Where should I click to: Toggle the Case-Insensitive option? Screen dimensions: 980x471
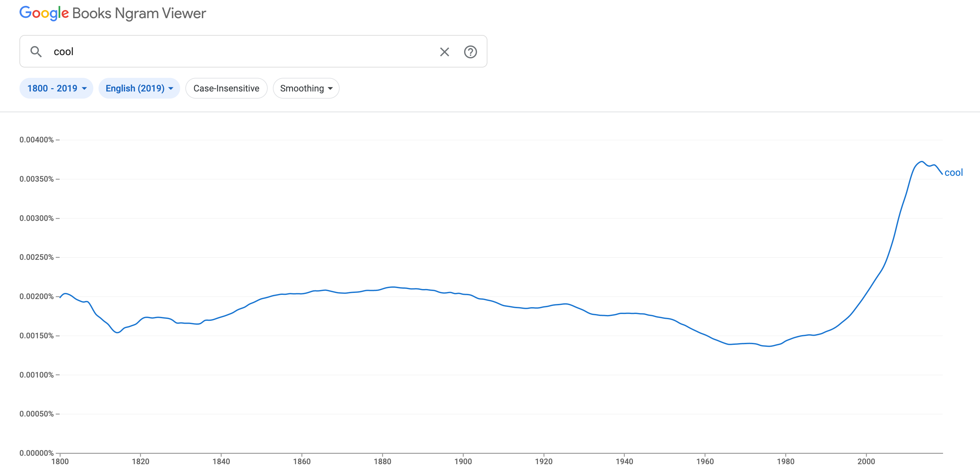[226, 88]
